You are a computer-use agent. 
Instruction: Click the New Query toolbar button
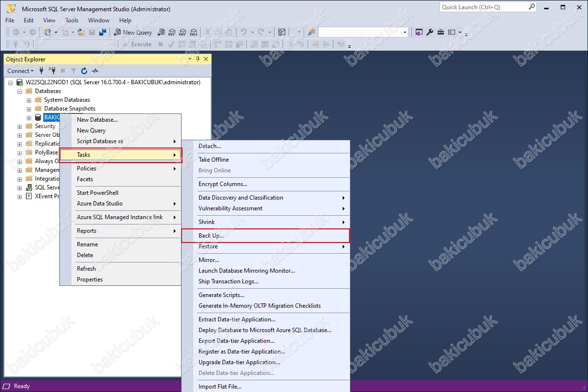[x=133, y=32]
